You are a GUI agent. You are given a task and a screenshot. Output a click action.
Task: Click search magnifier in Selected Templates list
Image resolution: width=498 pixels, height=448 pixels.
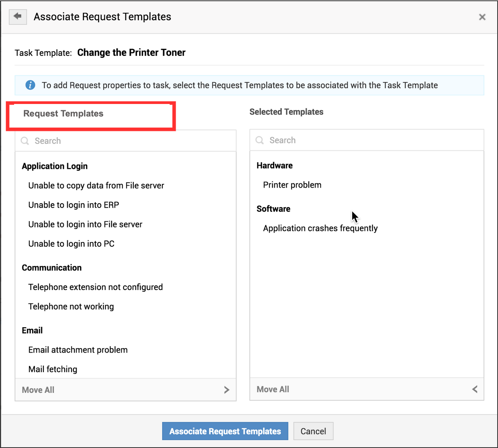coord(260,140)
